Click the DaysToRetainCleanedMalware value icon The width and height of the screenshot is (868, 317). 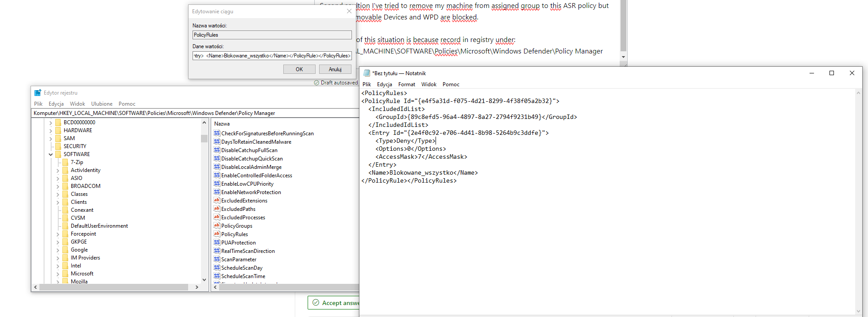click(217, 141)
